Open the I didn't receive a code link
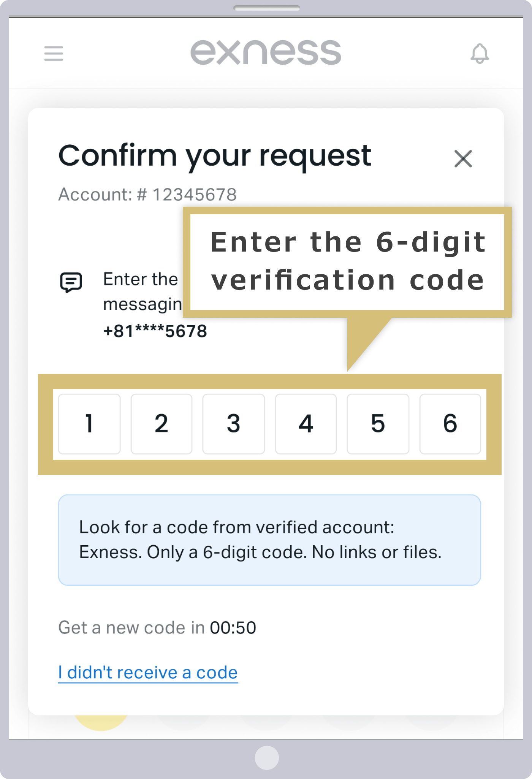 tap(148, 673)
